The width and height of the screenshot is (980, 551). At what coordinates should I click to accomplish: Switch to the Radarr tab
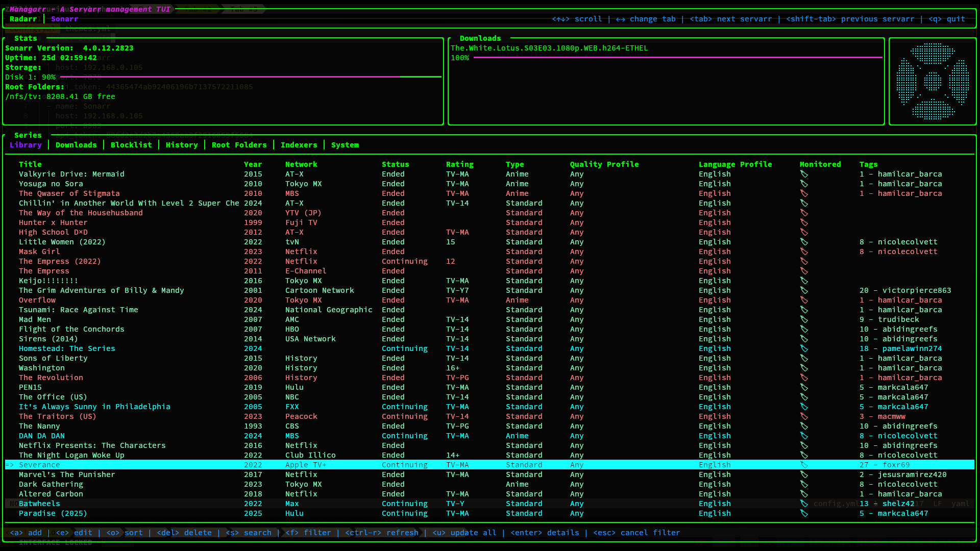coord(23,19)
